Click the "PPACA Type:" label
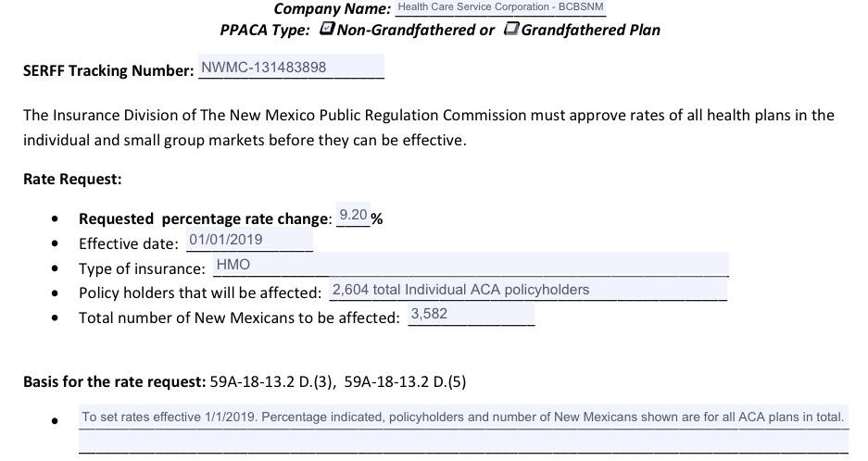The width and height of the screenshot is (868, 461). 265,30
